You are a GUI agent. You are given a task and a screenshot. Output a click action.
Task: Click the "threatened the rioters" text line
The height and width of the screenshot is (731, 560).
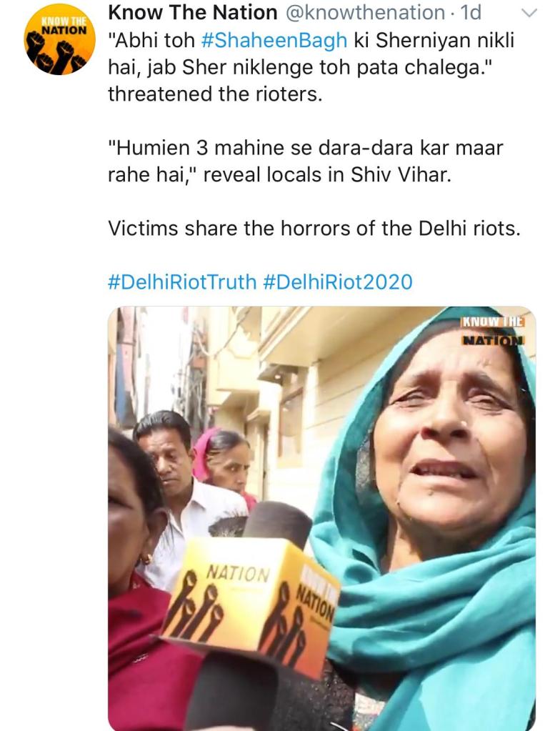pyautogui.click(x=215, y=94)
